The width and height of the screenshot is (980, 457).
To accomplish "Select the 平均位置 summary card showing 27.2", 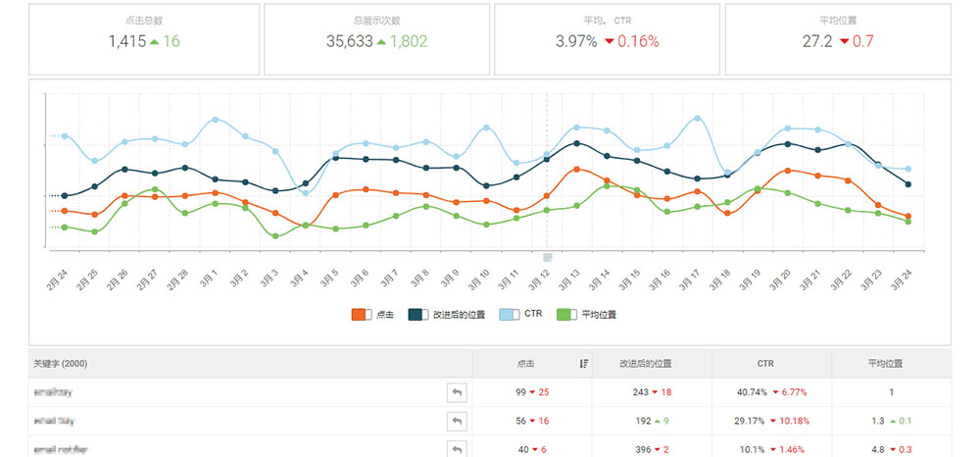I will point(838,38).
